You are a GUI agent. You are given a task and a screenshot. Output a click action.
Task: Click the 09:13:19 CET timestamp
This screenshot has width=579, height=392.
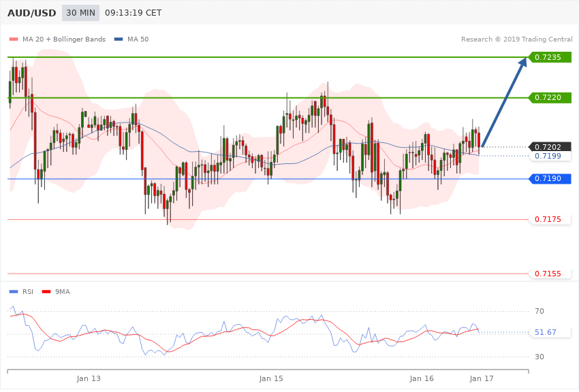134,13
